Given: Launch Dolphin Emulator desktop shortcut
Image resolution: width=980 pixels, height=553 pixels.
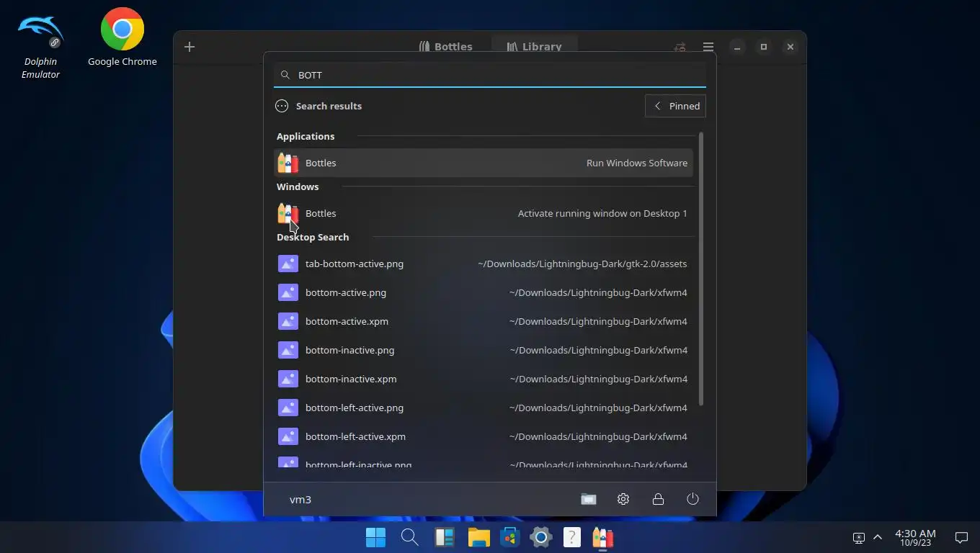Looking at the screenshot, I should coord(40,47).
